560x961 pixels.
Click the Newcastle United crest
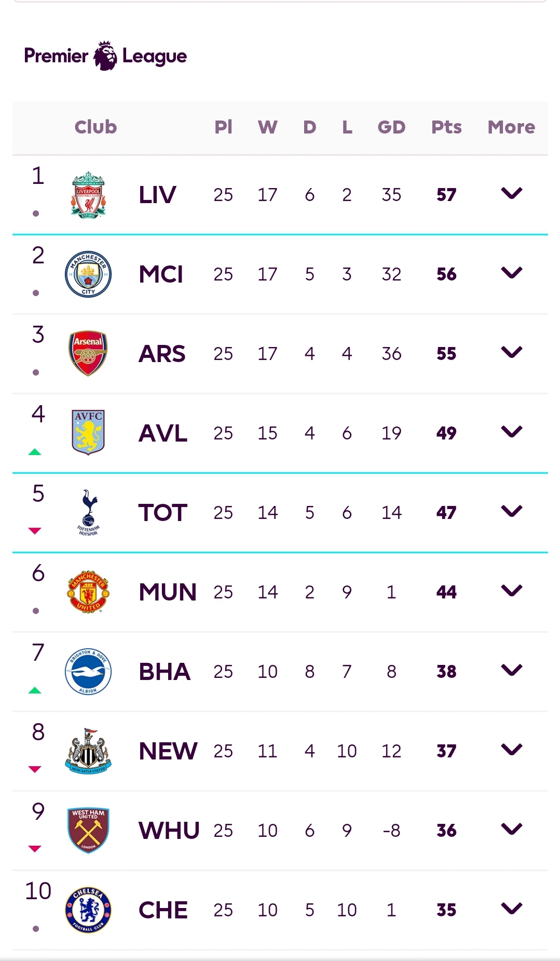pyautogui.click(x=88, y=751)
